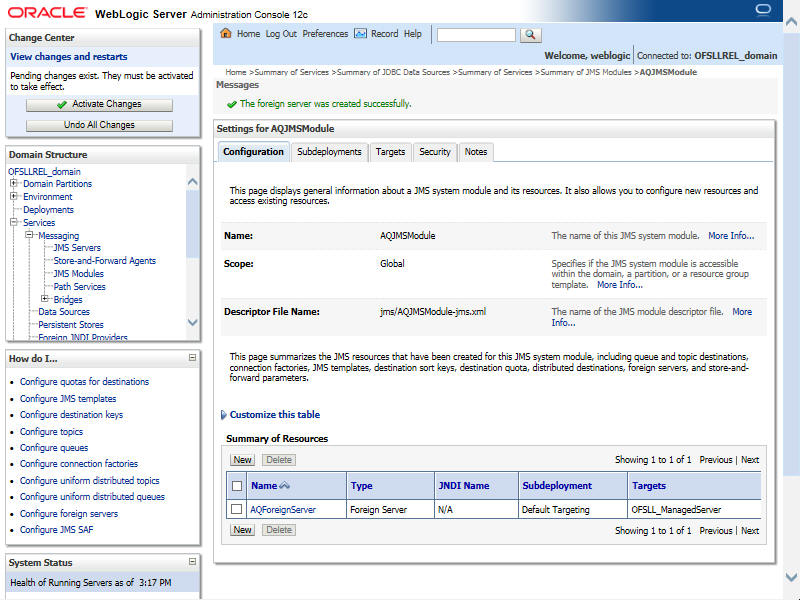The width and height of the screenshot is (800, 600).
Task: Click View changes and restarts link
Action: [68, 57]
